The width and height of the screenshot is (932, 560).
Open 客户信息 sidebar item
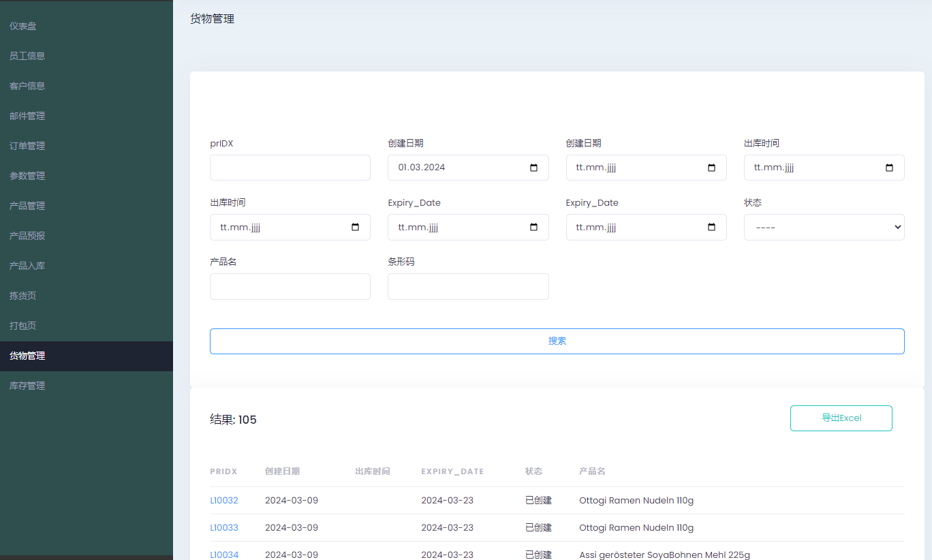coord(87,86)
